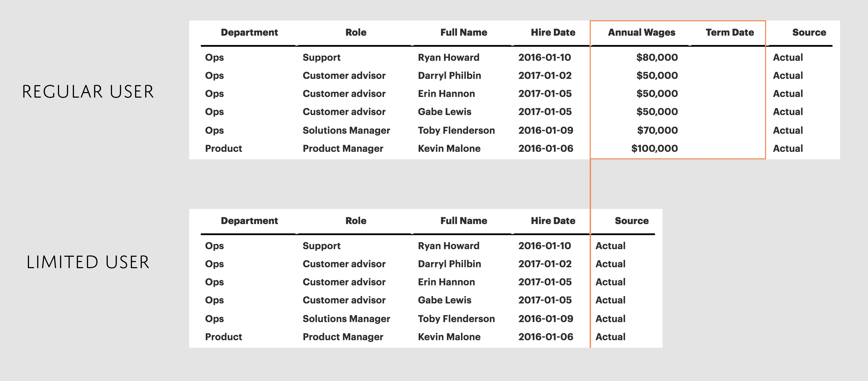868x381 pixels.
Task: Click Source header in limited user table
Action: click(x=631, y=221)
